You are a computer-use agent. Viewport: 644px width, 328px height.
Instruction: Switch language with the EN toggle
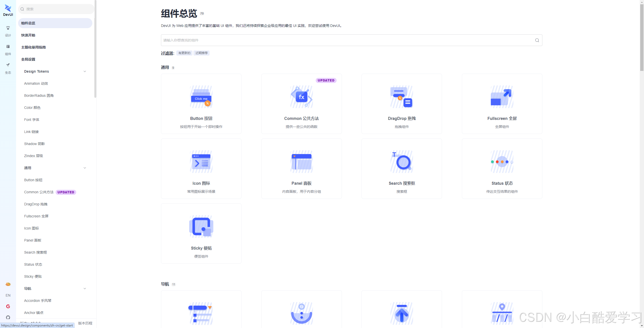(x=8, y=295)
